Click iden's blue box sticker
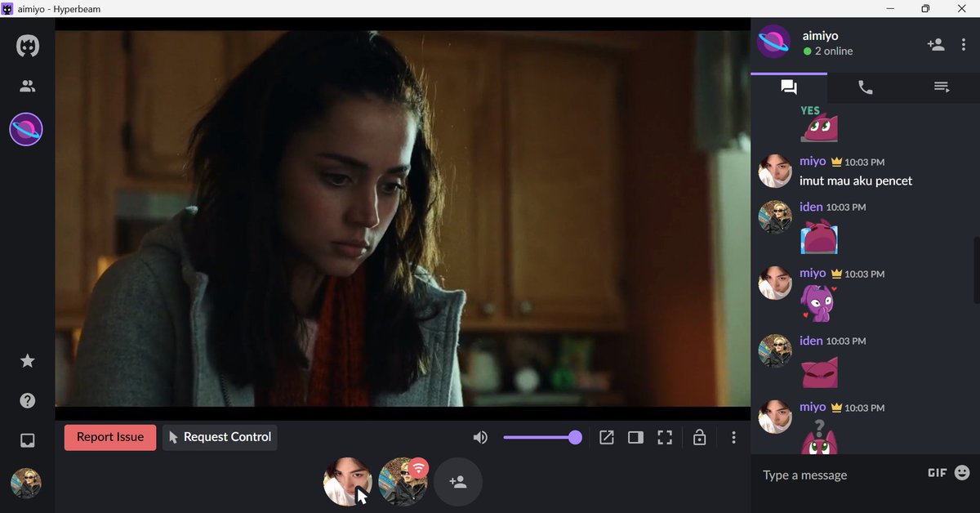 [x=819, y=237]
